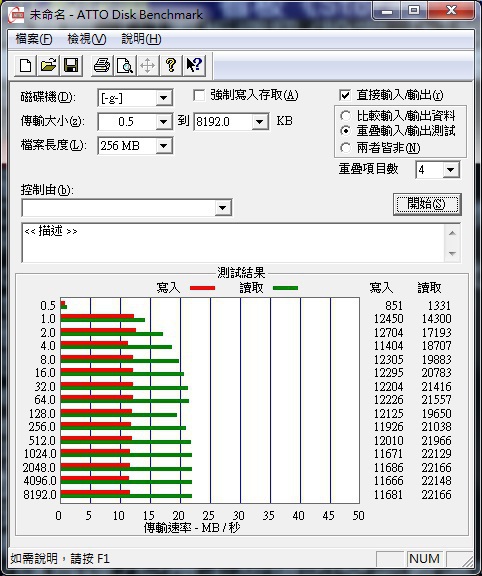Click the Print toolbar icon
This screenshot has width=482, height=576.
tap(102, 66)
